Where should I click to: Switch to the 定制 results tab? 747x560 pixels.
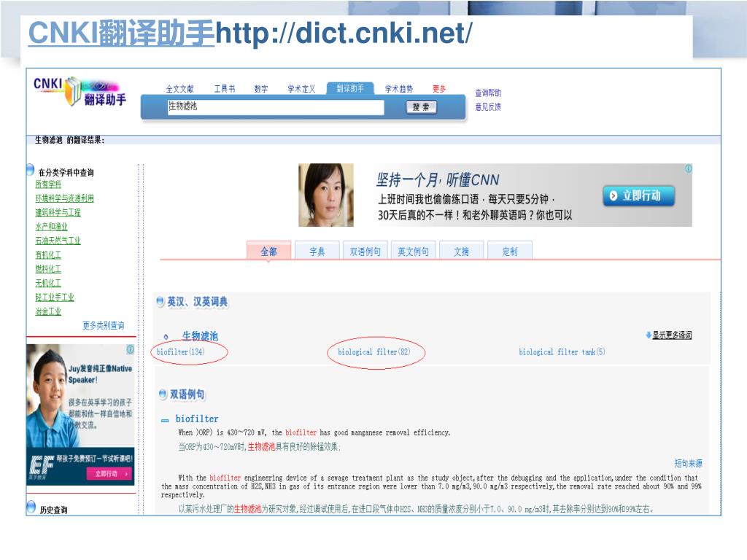510,251
